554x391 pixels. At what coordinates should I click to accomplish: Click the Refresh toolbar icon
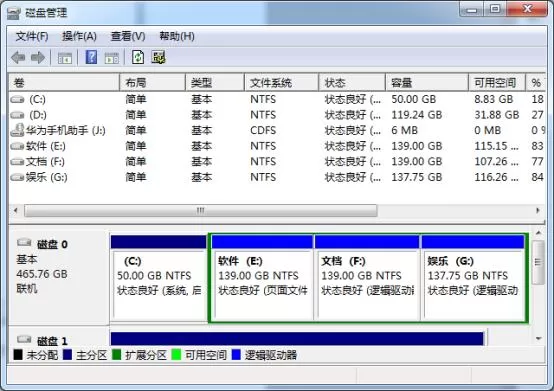[138, 57]
